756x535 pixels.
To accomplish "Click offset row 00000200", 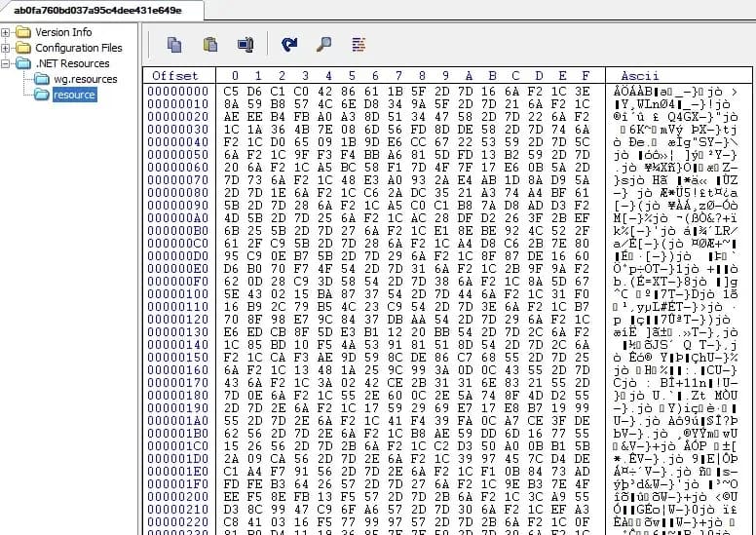I will pos(178,496).
